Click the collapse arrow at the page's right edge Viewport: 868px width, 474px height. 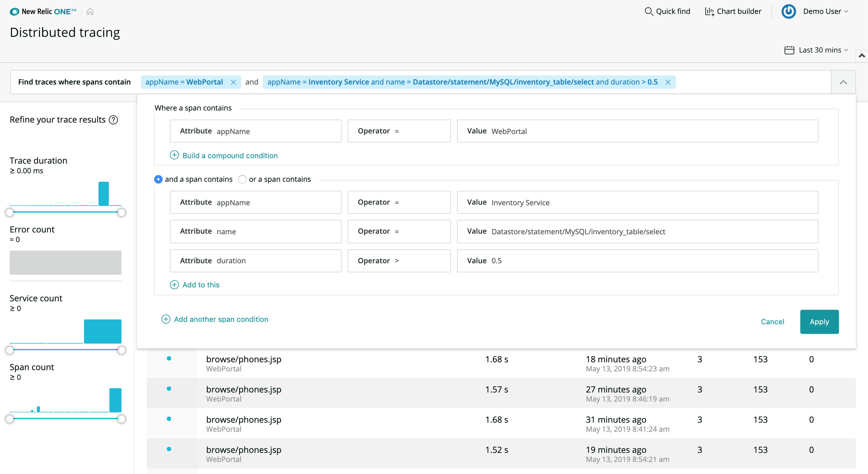coord(862,56)
